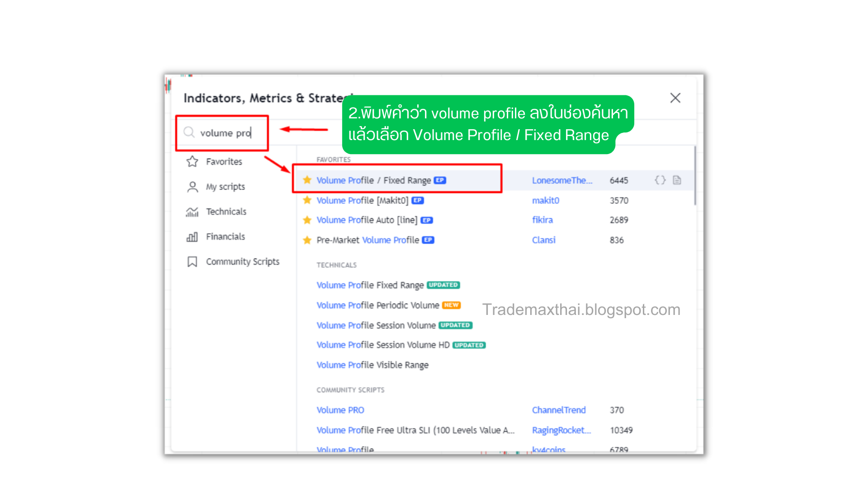Toggle favorite star for Volume Profile Auto [line]
Screen dimensions: 868x488
(307, 220)
